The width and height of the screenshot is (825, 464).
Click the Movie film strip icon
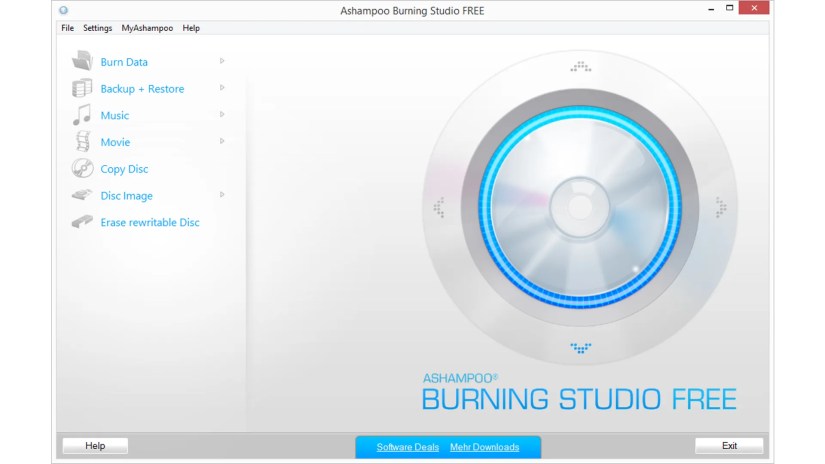[83, 142]
